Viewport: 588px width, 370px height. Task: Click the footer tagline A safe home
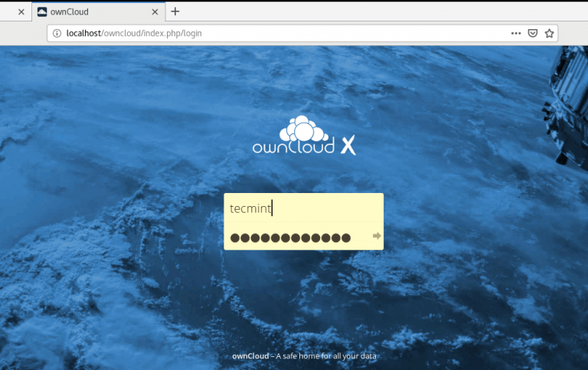tap(326, 356)
